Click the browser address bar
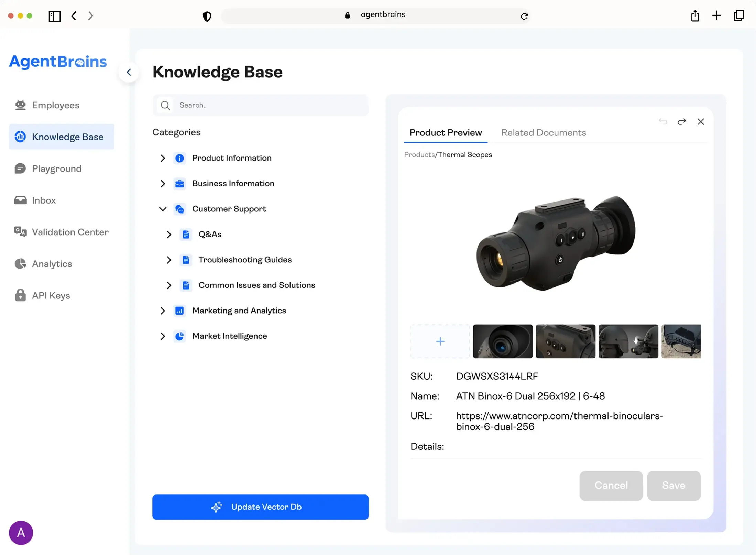The height and width of the screenshot is (555, 756). tap(376, 16)
